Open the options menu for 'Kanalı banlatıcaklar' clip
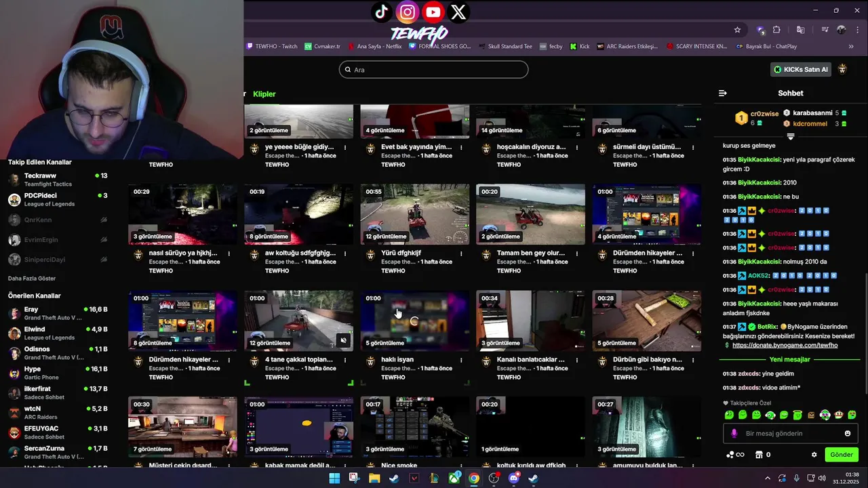Viewport: 868px width, 488px height. (577, 360)
